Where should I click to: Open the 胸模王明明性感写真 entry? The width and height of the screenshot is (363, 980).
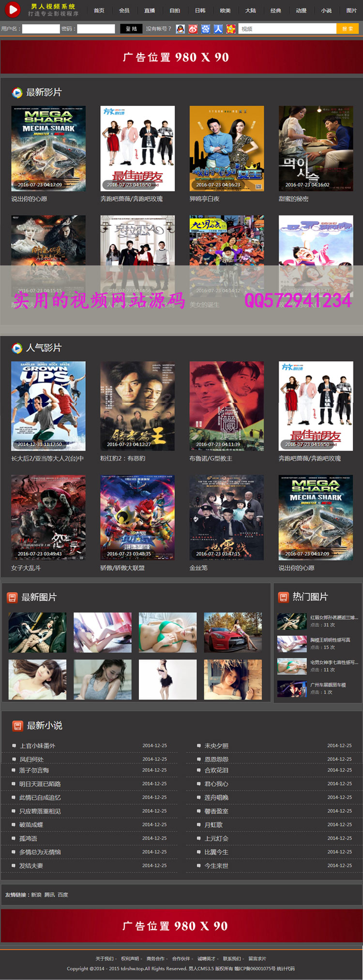tap(330, 640)
